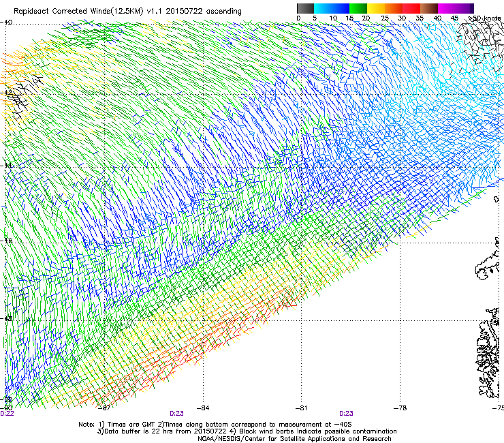
Task: Click the '-78' longitude axis label
Action: click(x=400, y=408)
